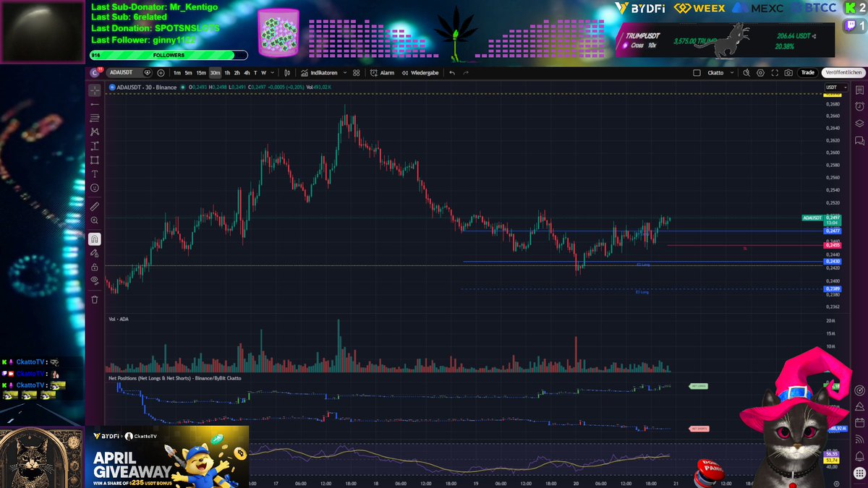The width and height of the screenshot is (868, 488).
Task: Click the red NET SHORTS tag
Action: pyautogui.click(x=699, y=429)
